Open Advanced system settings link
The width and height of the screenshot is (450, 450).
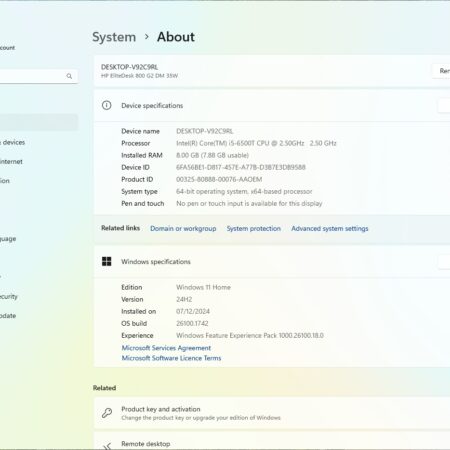330,229
